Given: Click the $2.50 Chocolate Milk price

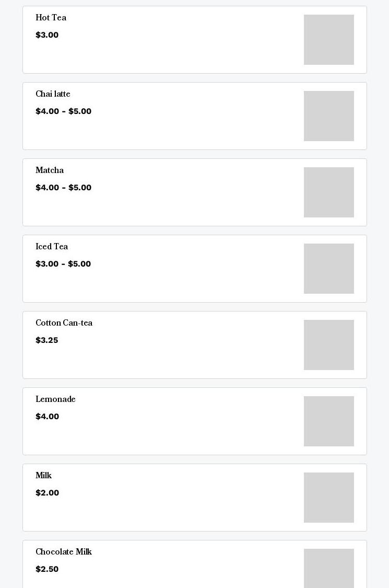Looking at the screenshot, I should [x=47, y=569].
